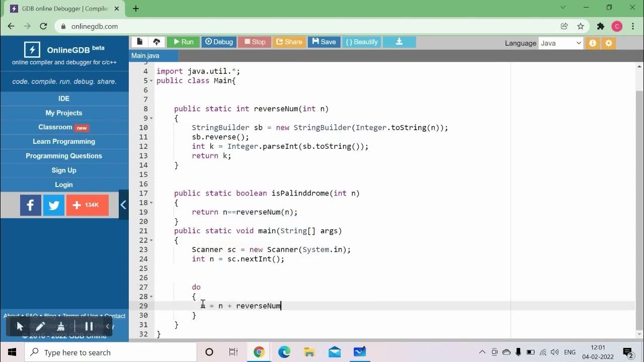Collapse the sidebar with left chevron
The image size is (644, 362).
(123, 205)
